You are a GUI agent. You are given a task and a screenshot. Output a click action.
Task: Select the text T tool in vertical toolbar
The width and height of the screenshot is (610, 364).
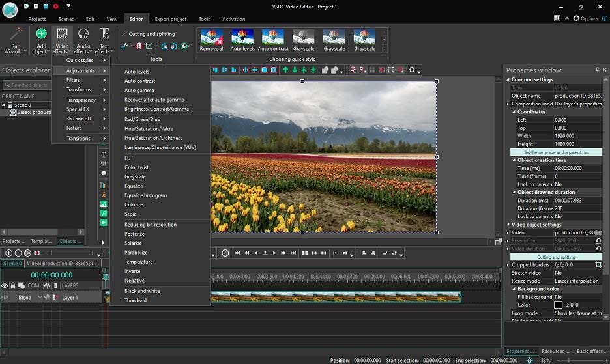tap(104, 154)
